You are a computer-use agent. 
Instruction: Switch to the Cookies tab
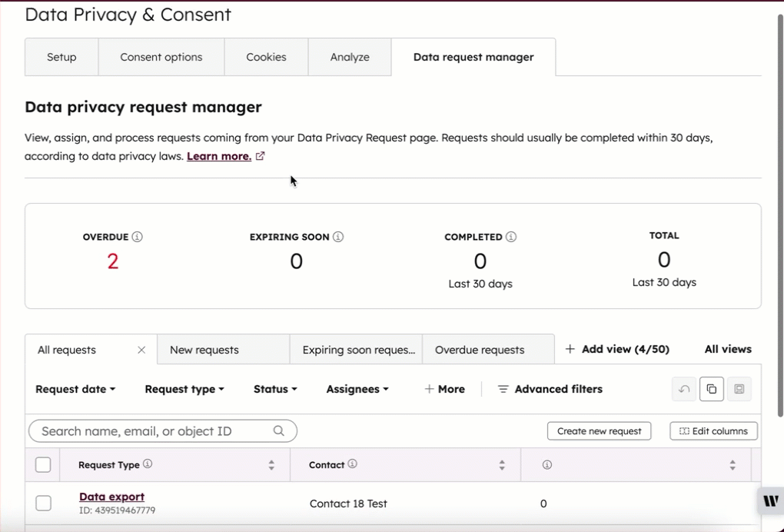pyautogui.click(x=266, y=57)
